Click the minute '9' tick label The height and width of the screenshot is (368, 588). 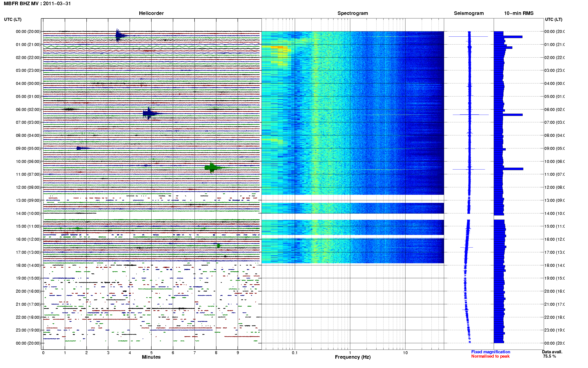tap(238, 353)
